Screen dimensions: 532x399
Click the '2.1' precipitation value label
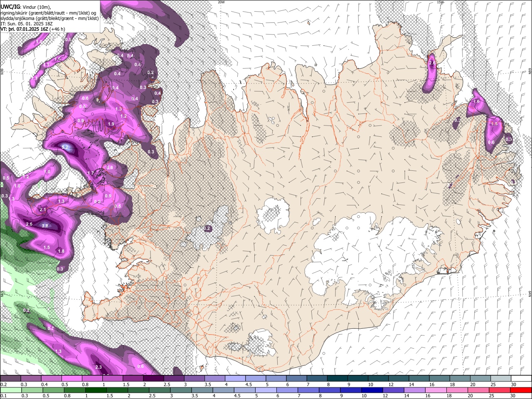[x=42, y=210]
